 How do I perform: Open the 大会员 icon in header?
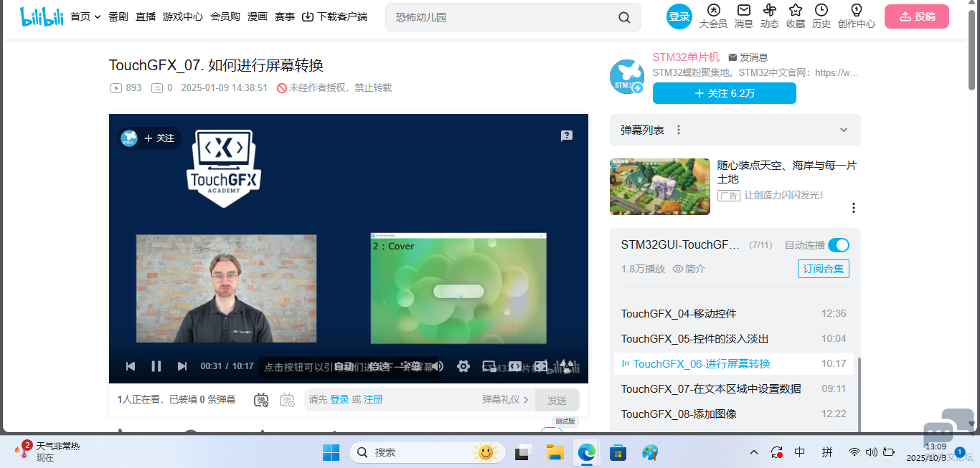(x=713, y=16)
